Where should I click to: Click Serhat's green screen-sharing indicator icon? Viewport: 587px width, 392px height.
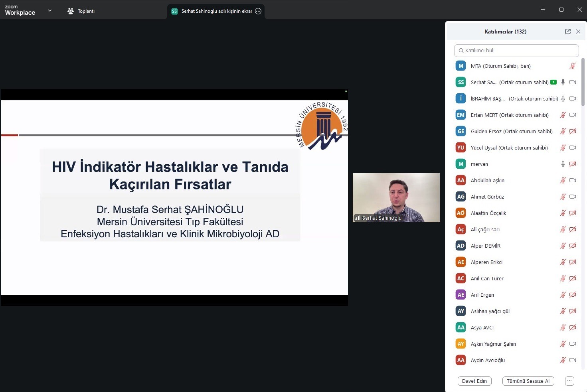(553, 82)
